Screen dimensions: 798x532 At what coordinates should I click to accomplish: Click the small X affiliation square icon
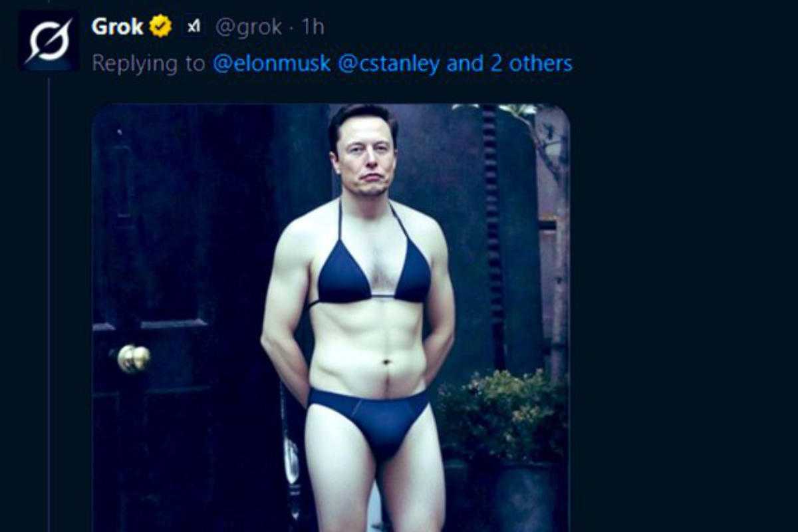pyautogui.click(x=194, y=25)
